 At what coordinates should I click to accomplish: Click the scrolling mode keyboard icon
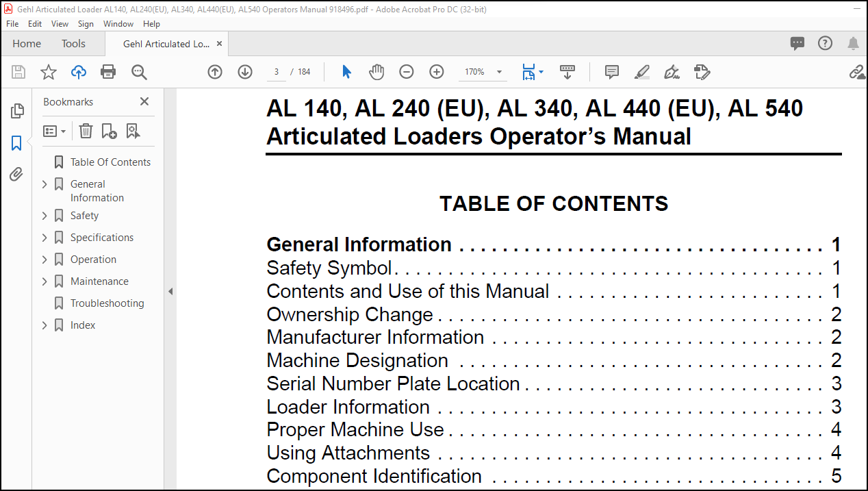click(x=567, y=72)
